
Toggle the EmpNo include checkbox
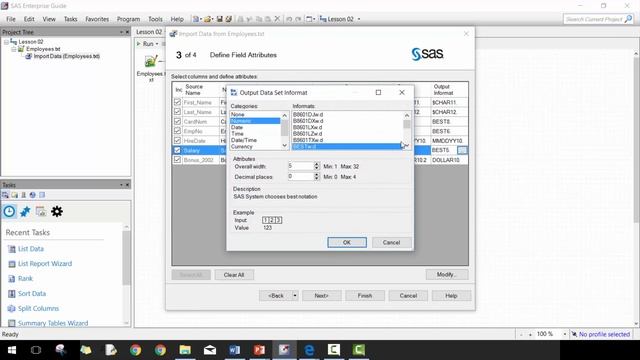coord(177,131)
